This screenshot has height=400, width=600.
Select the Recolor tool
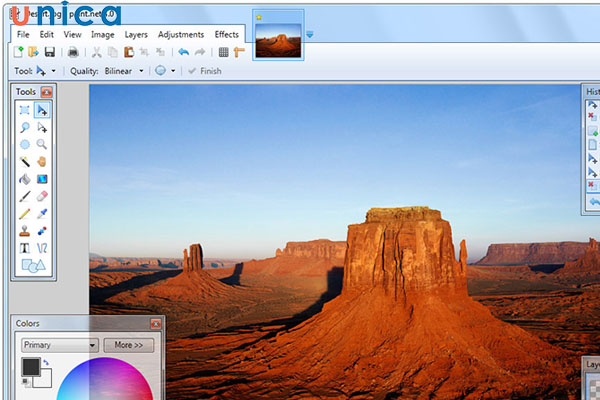pyautogui.click(x=42, y=231)
